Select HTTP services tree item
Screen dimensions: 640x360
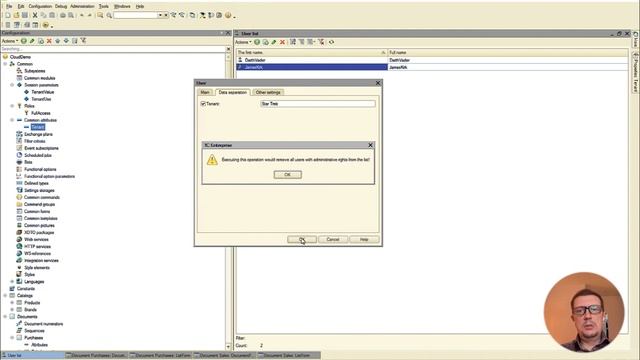click(38, 247)
